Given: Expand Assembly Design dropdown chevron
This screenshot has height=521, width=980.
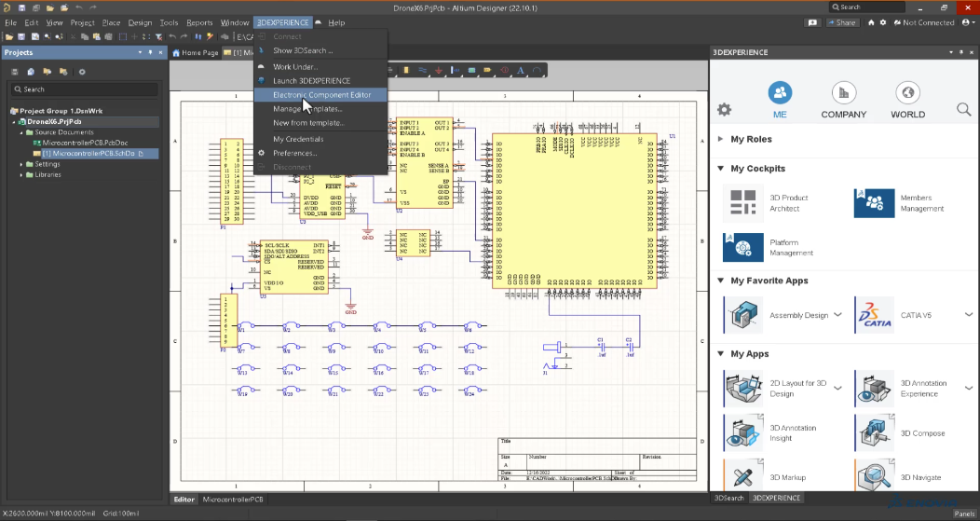Looking at the screenshot, I should 838,315.
